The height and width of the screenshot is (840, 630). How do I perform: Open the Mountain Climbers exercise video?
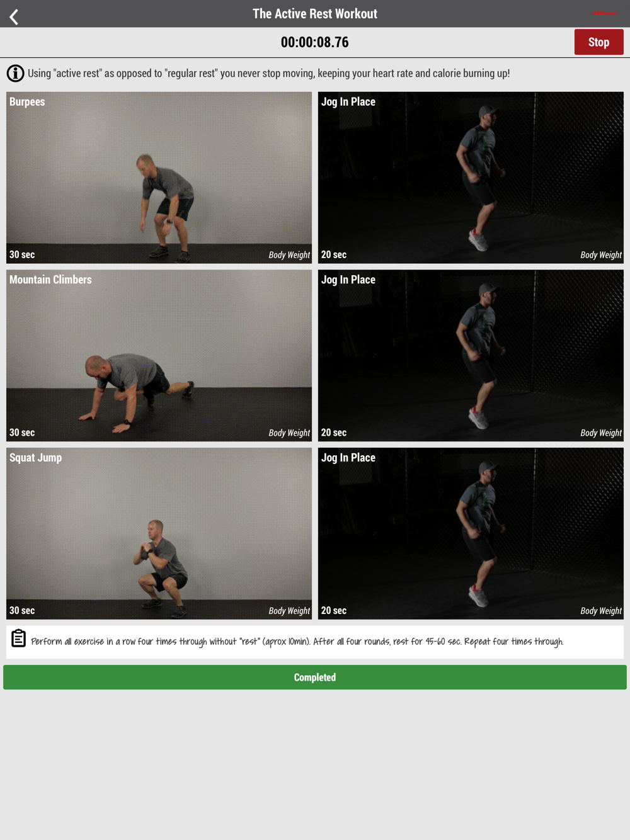tap(159, 356)
